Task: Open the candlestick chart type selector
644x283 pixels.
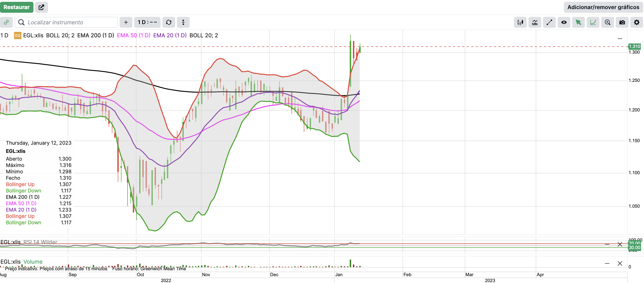Action: point(520,23)
